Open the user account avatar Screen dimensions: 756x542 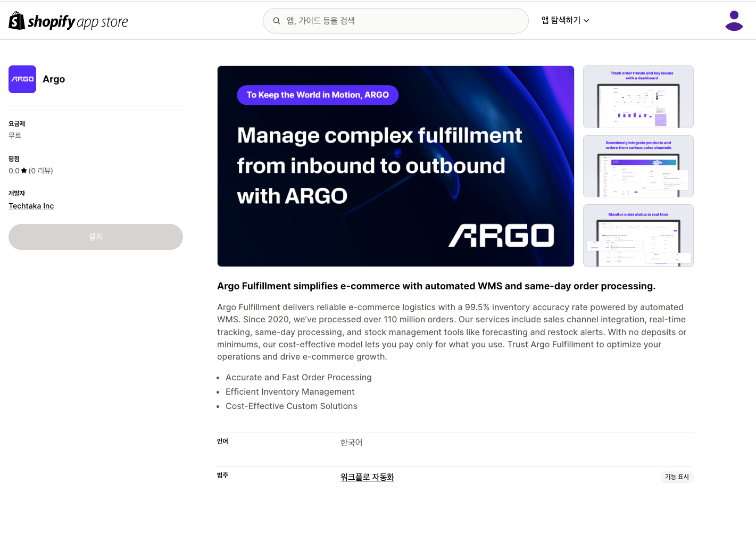pos(734,21)
